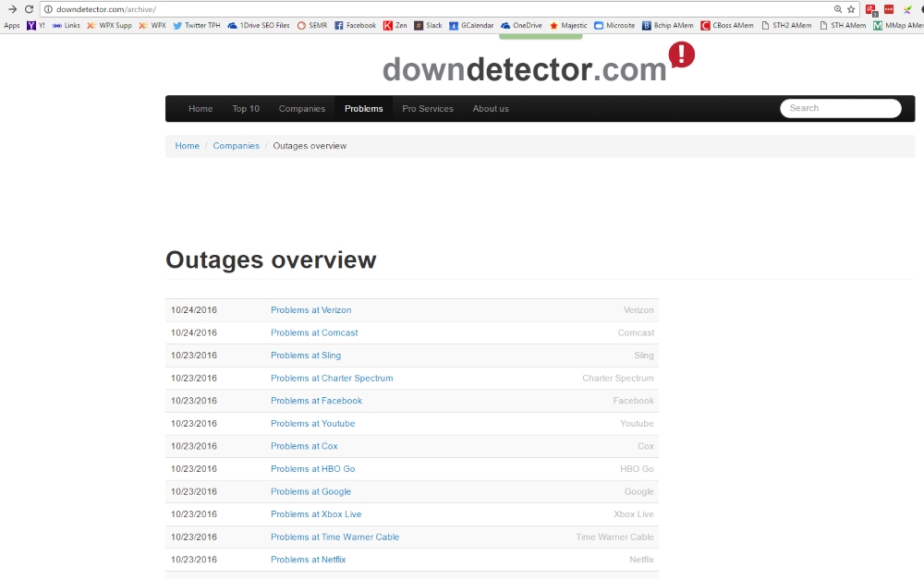Go to Pro Services in the navbar
924x579 pixels.
(x=428, y=109)
